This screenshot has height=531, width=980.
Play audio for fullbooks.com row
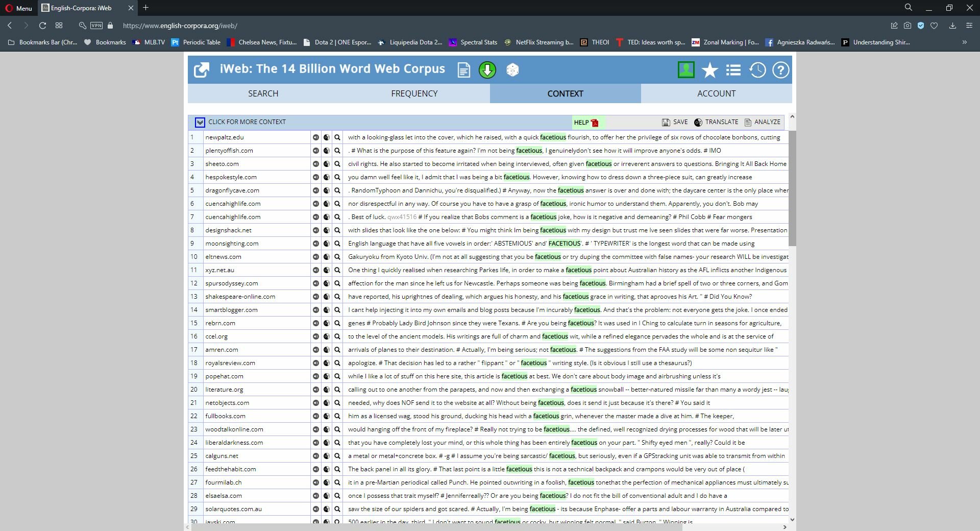(316, 416)
